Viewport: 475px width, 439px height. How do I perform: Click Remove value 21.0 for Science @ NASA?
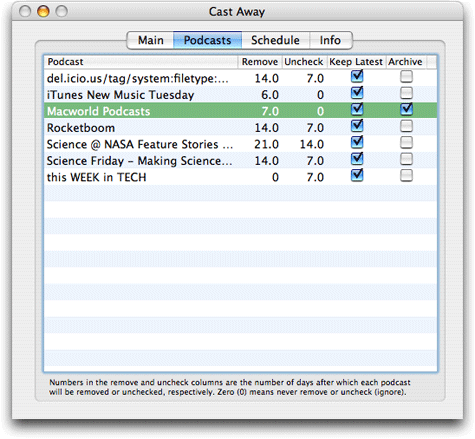pos(267,144)
